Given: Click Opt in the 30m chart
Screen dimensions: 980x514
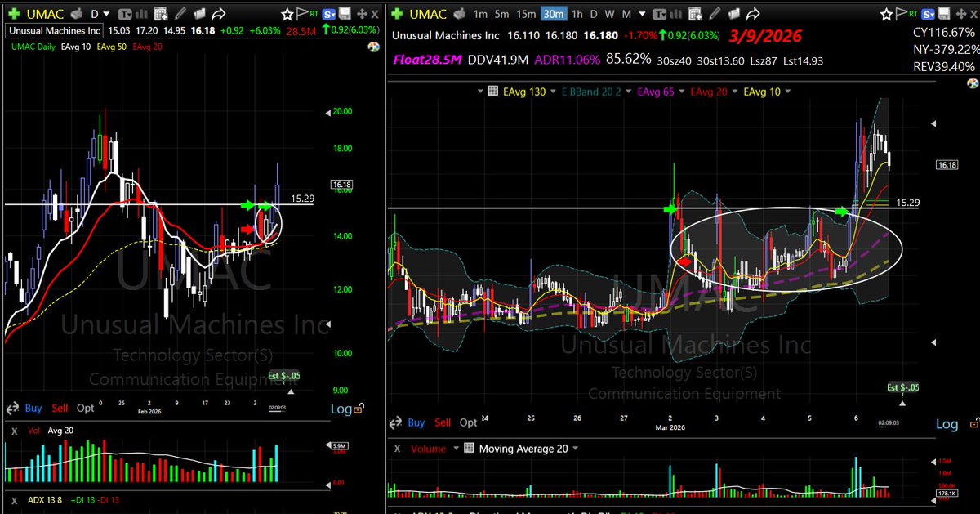Looking at the screenshot, I should click(x=468, y=422).
